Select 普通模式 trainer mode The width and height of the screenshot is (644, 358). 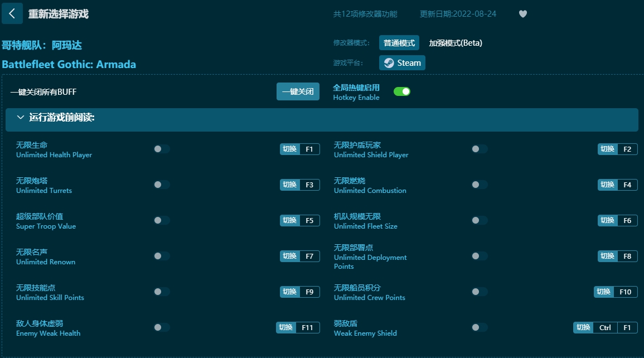[399, 43]
